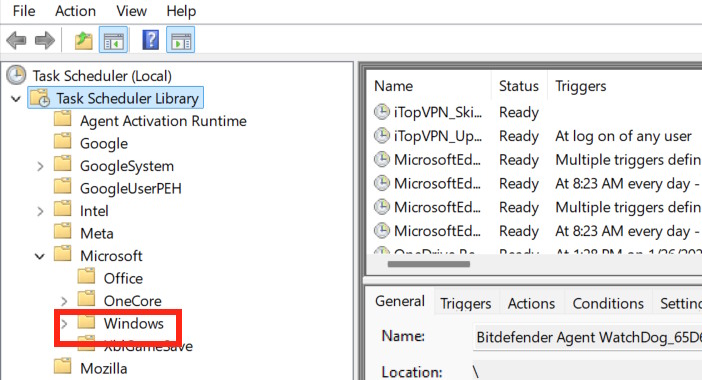Expand the OneCore folder chevron
The width and height of the screenshot is (702, 380).
[x=64, y=301]
